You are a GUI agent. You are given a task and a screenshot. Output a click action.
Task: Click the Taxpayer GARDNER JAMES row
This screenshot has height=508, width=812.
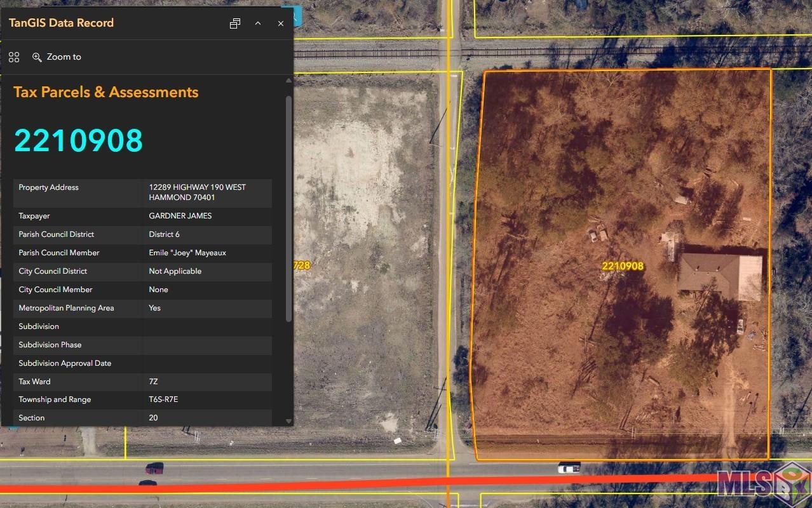pyautogui.click(x=142, y=216)
